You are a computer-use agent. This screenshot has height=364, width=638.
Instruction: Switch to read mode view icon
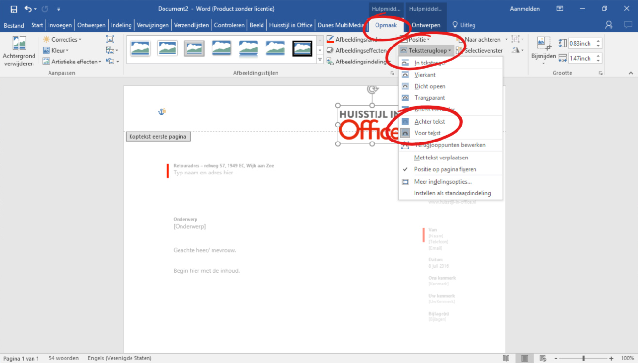click(x=507, y=358)
